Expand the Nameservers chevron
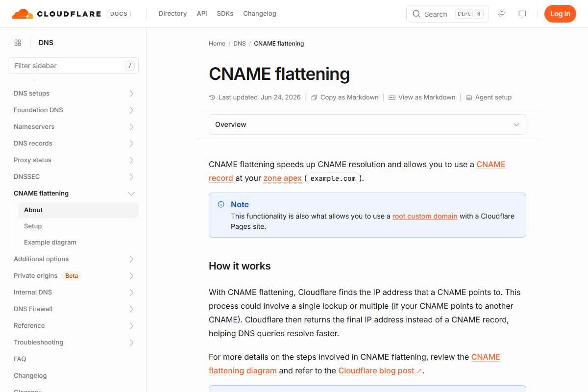Screen dimensions: 588x392 point(131,126)
